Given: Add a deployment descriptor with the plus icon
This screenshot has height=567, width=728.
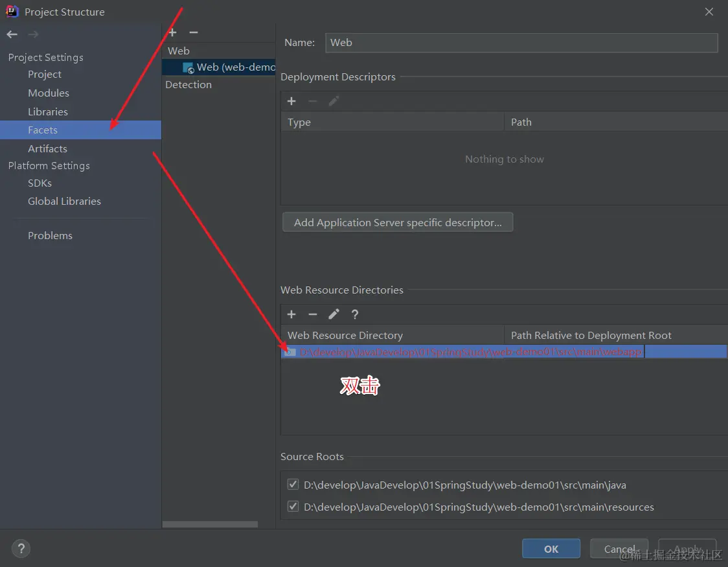Looking at the screenshot, I should click(x=291, y=101).
